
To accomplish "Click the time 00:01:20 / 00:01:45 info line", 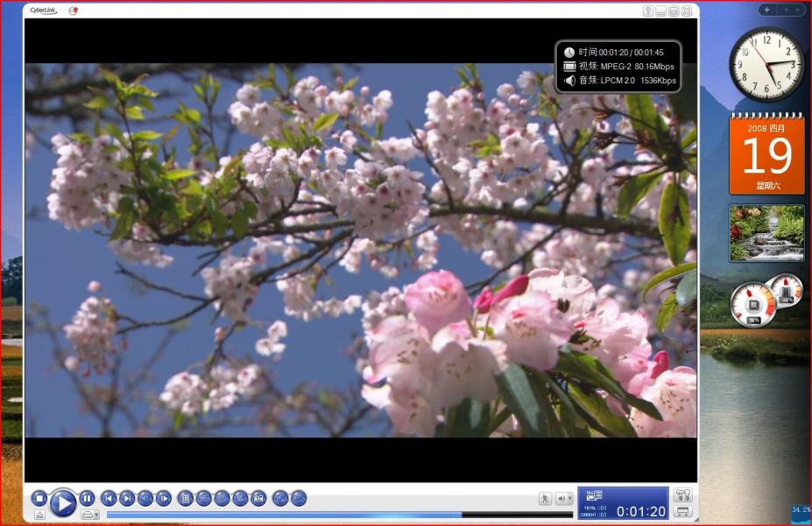I will [614, 53].
